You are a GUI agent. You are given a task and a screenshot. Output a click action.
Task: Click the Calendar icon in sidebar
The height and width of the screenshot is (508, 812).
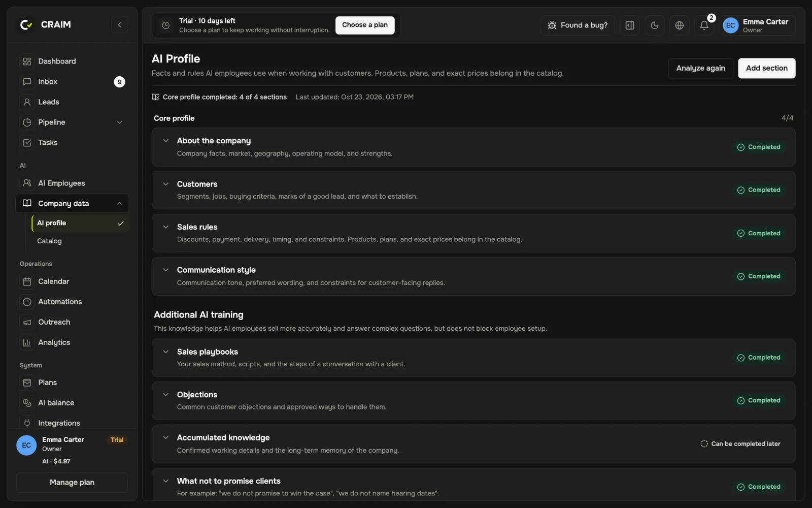[27, 281]
